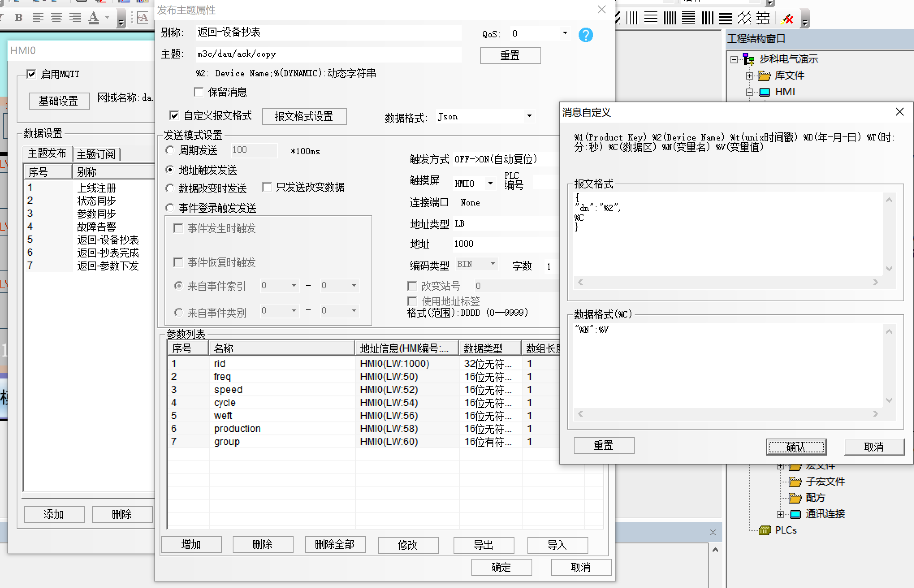Viewport: 914px width, 588px height.
Task: Collapse HMI tree node
Action: [750, 92]
